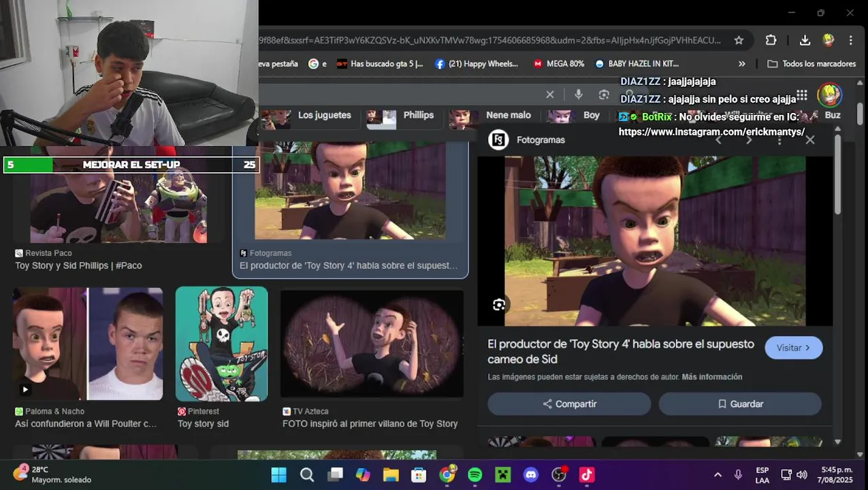Viewport: 868px width, 490px height.
Task: Select the Boy filter chip
Action: pos(575,117)
